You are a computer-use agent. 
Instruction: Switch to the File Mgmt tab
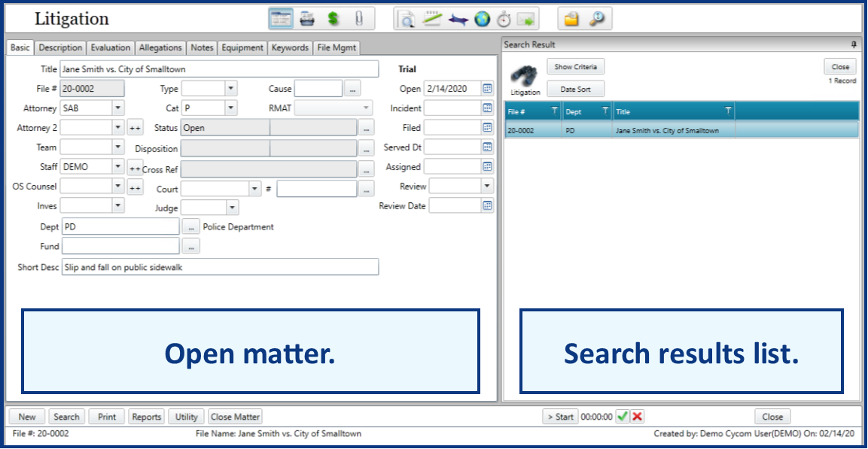point(337,47)
